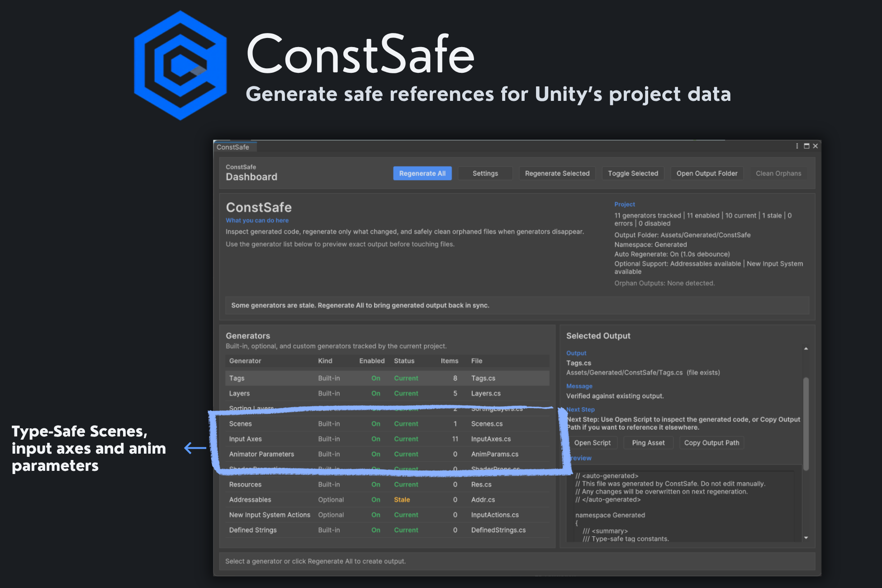The width and height of the screenshot is (882, 588).
Task: Open the 'What you can do here' link
Action: 257,220
